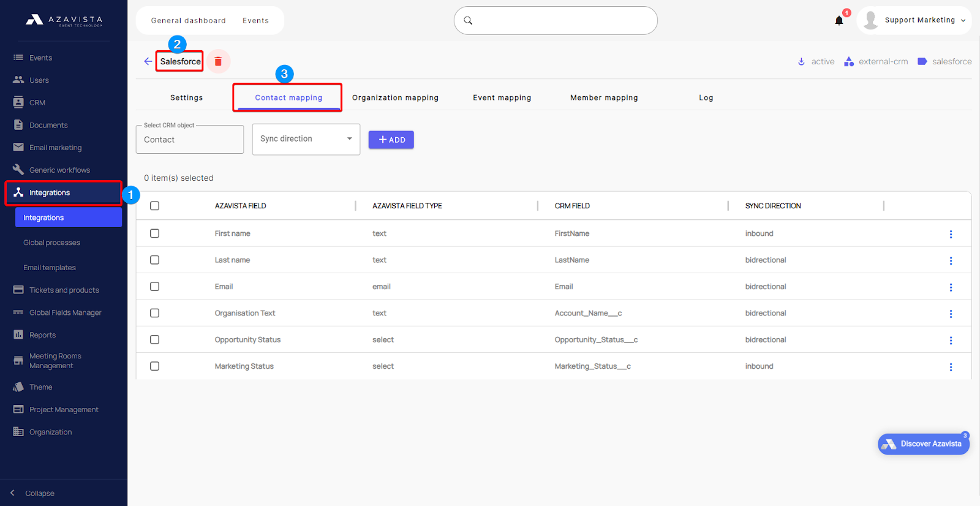Screen dimensions: 980x506
Task: Open the First name row actions menu
Action: coord(951,234)
